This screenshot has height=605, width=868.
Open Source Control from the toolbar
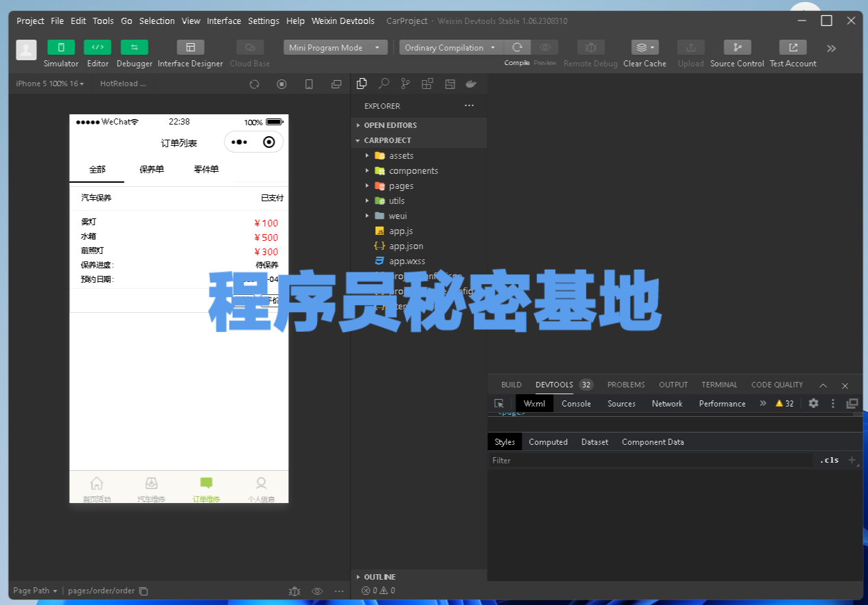pyautogui.click(x=737, y=47)
